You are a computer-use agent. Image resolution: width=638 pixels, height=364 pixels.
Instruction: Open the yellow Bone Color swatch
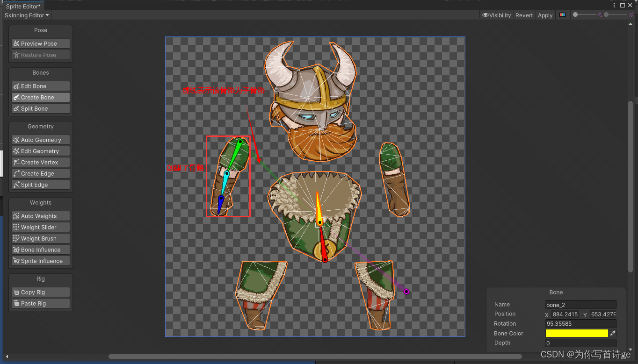point(577,333)
